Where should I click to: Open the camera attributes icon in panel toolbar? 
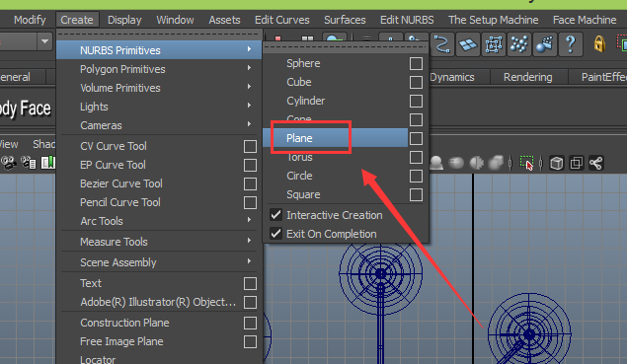click(x=29, y=163)
